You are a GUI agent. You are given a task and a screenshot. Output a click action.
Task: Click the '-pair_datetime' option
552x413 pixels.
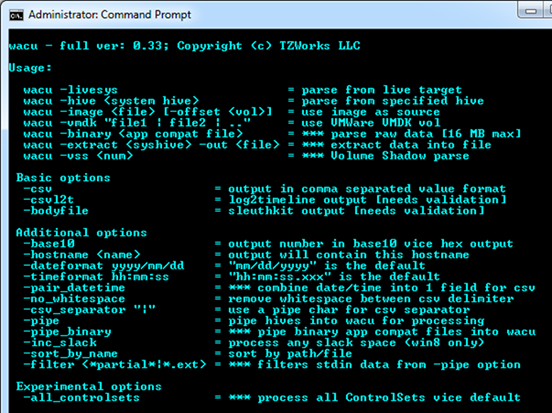tap(74, 287)
